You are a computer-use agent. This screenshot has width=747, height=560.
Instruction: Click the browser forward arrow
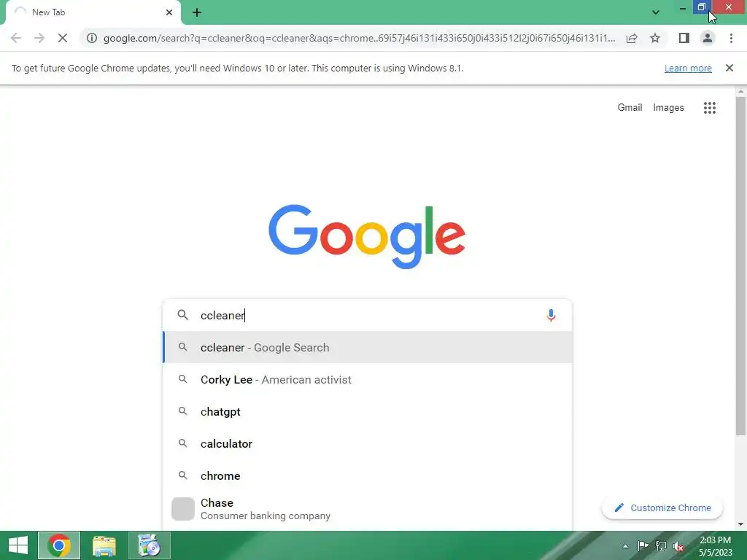coord(39,38)
